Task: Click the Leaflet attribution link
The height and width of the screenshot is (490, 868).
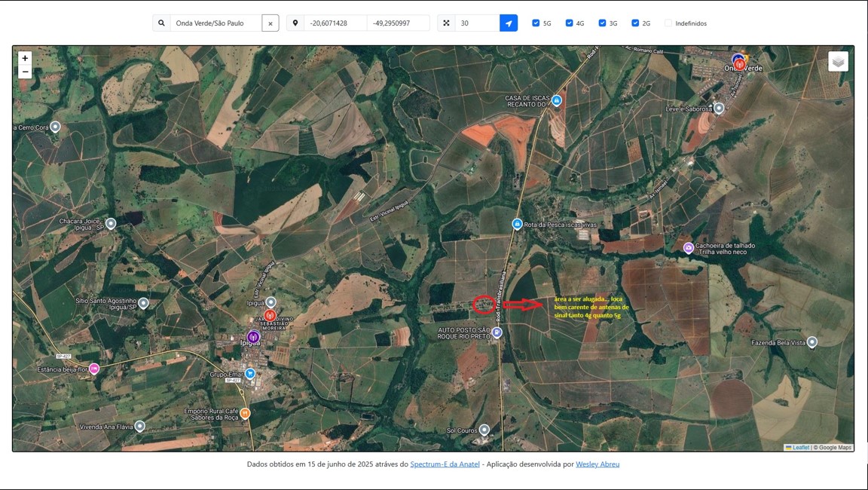Action: (800, 447)
